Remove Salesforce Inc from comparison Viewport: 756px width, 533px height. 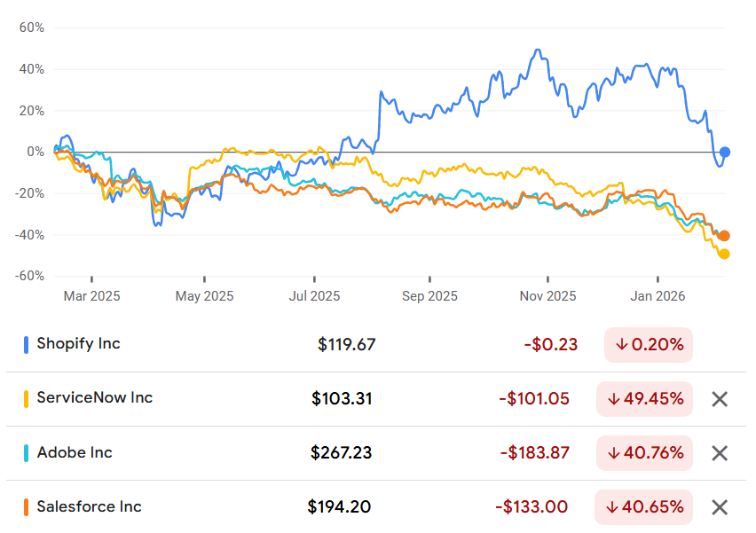(x=720, y=507)
